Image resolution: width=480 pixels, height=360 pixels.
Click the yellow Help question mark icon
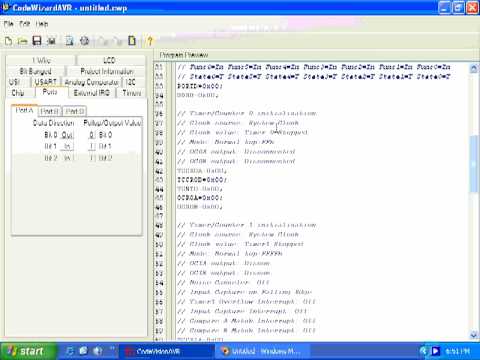tap(150, 41)
